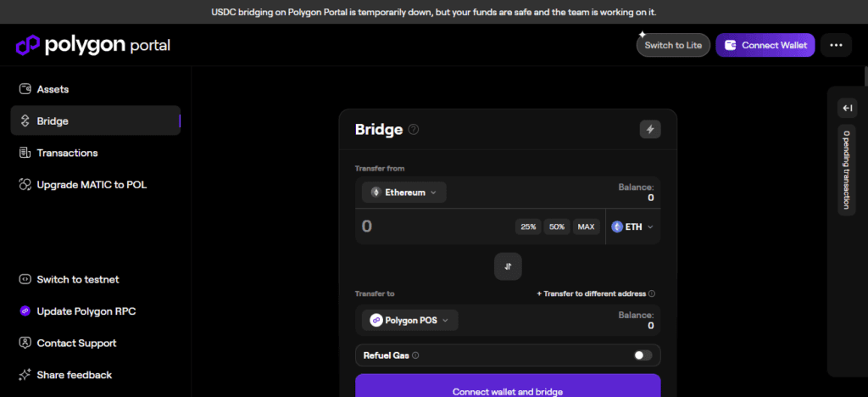
Task: Click the different address info icon
Action: click(652, 294)
